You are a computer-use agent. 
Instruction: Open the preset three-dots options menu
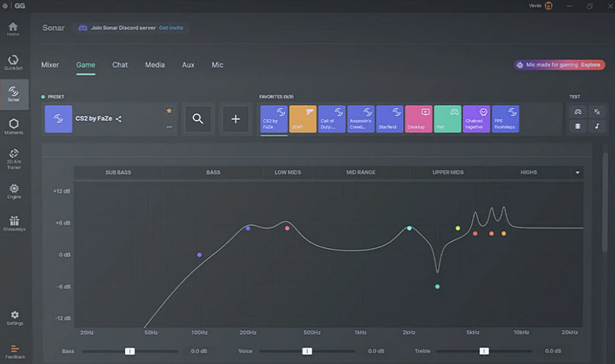pyautogui.click(x=169, y=127)
